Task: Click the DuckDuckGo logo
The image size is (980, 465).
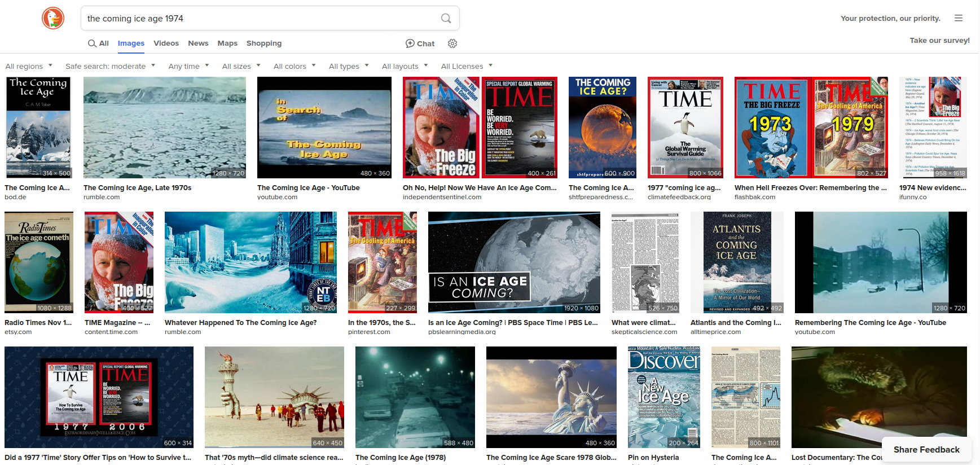Action: click(53, 18)
